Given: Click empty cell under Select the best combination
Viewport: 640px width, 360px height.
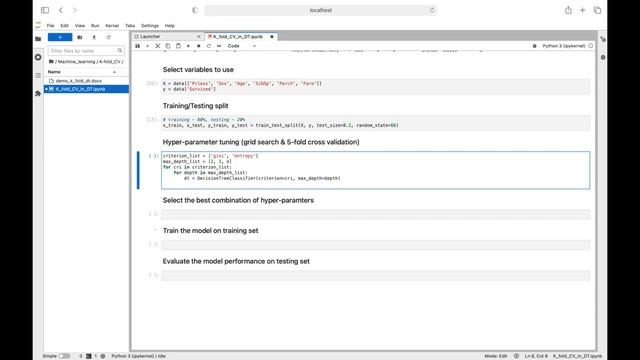Looking at the screenshot, I should [375, 214].
